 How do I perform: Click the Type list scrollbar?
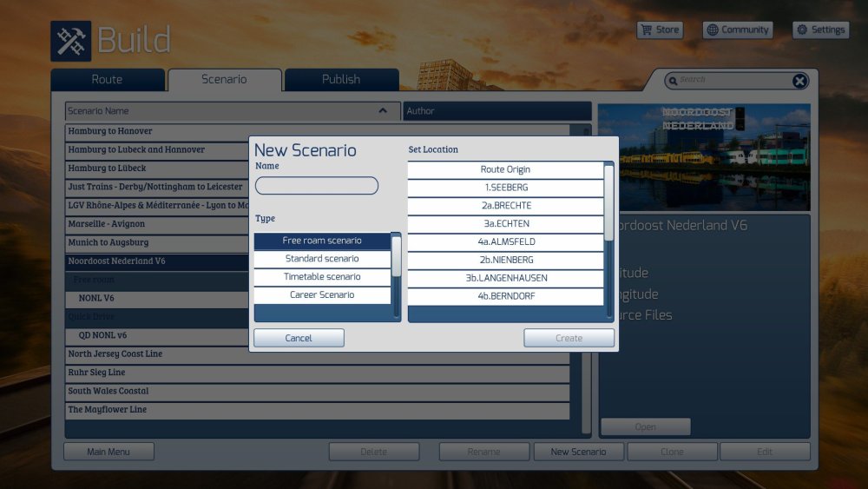point(397,257)
